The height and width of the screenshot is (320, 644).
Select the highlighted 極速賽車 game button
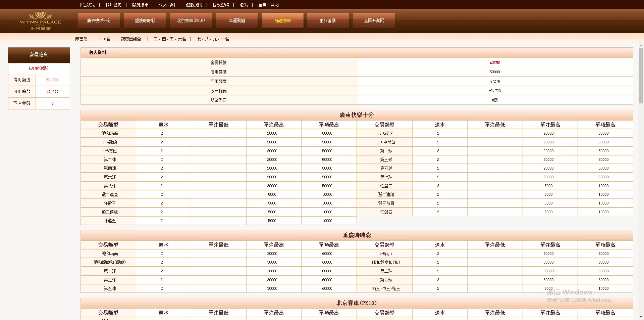click(283, 20)
